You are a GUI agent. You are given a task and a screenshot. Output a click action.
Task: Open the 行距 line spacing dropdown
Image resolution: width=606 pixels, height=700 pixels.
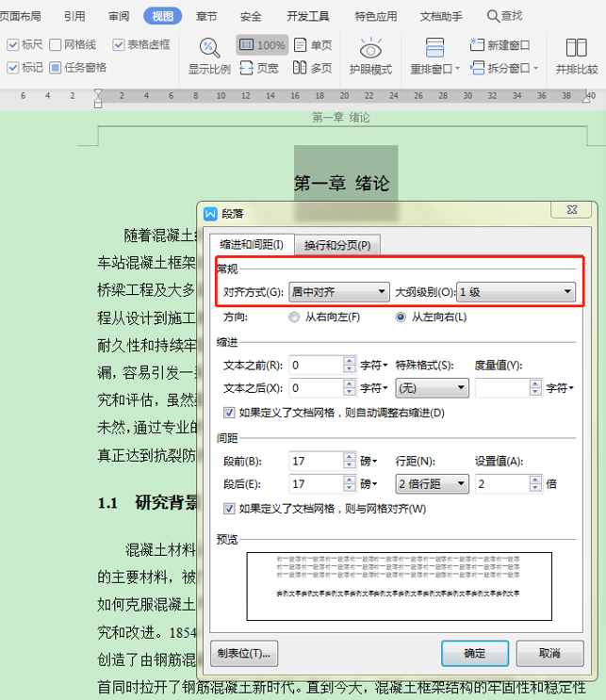[x=432, y=484]
